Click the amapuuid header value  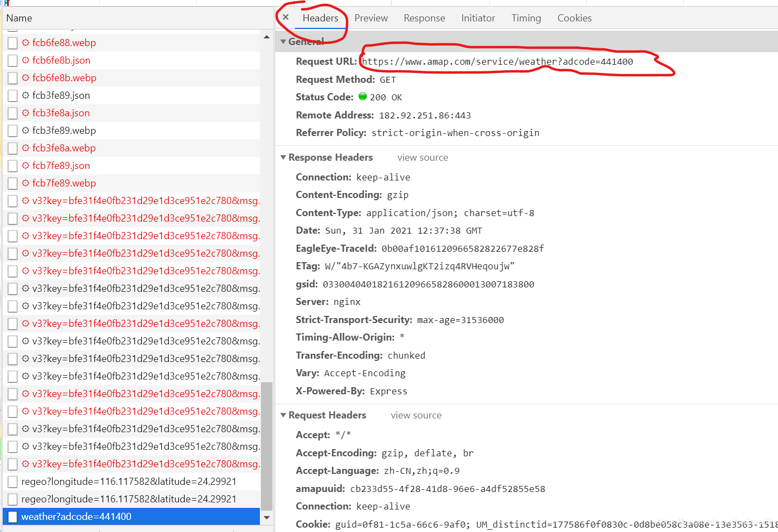pos(447,489)
